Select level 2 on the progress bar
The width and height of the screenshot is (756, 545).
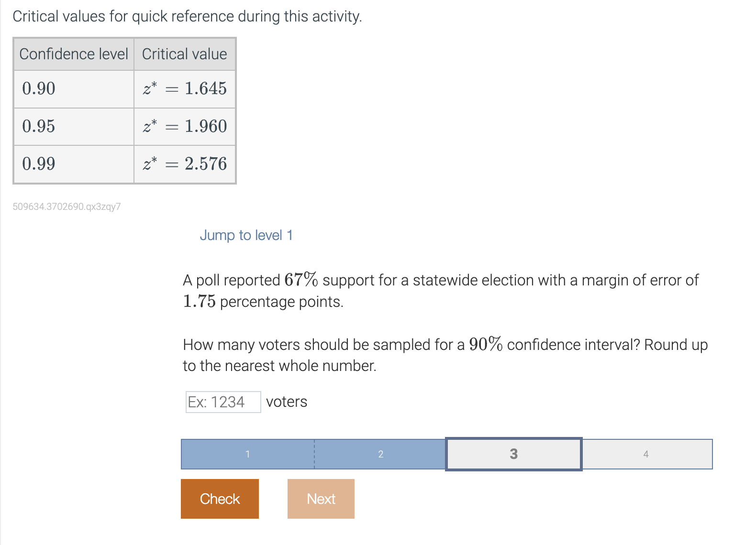pyautogui.click(x=380, y=454)
